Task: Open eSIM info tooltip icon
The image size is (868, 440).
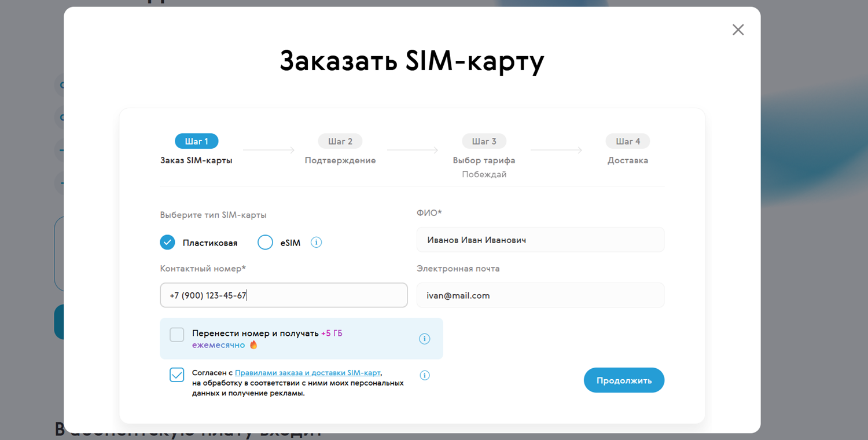Action: [x=316, y=243]
